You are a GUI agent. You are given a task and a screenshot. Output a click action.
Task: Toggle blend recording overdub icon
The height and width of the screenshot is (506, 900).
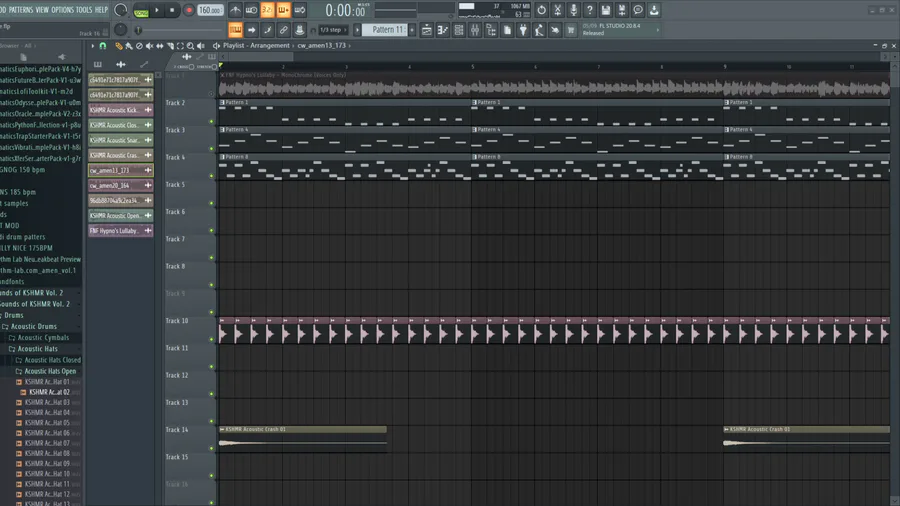click(x=284, y=10)
